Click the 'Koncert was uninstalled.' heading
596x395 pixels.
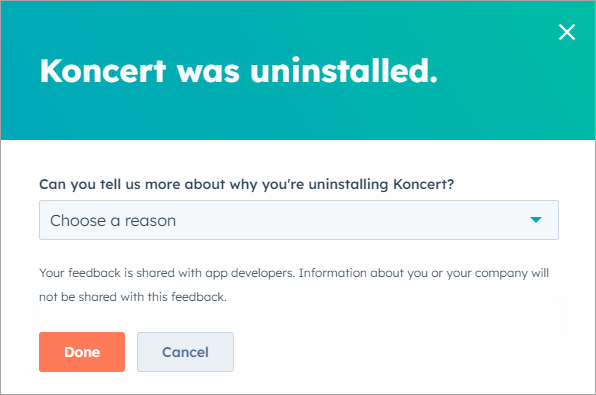pos(239,71)
